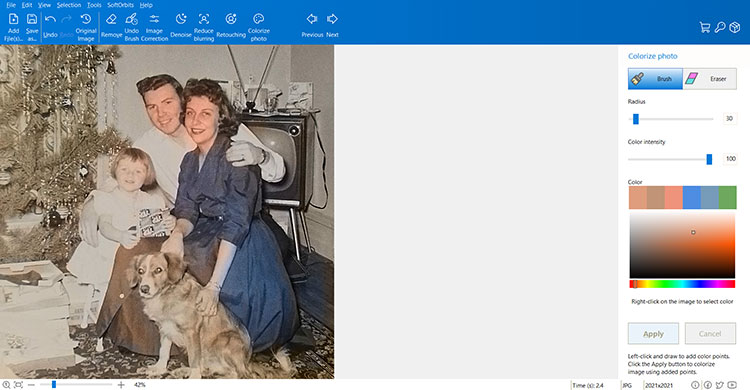
Task: Click the shopping cart icon
Action: [705, 28]
